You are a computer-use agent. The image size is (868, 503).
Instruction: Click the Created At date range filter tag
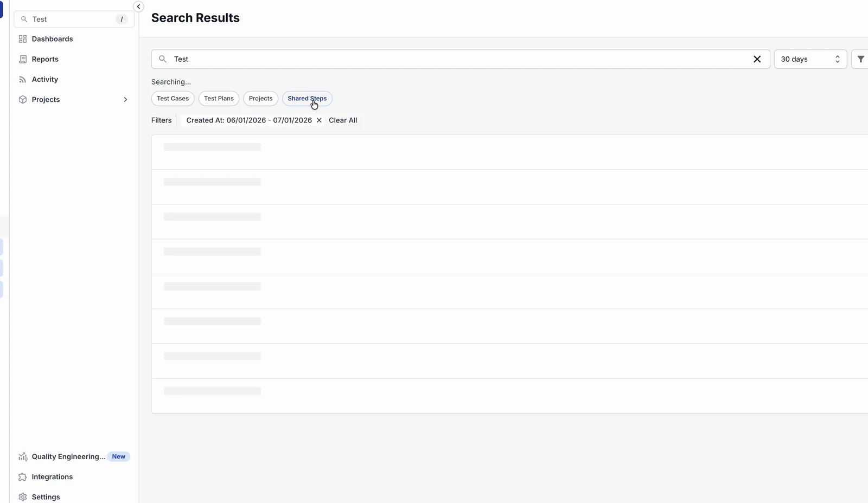coord(249,120)
